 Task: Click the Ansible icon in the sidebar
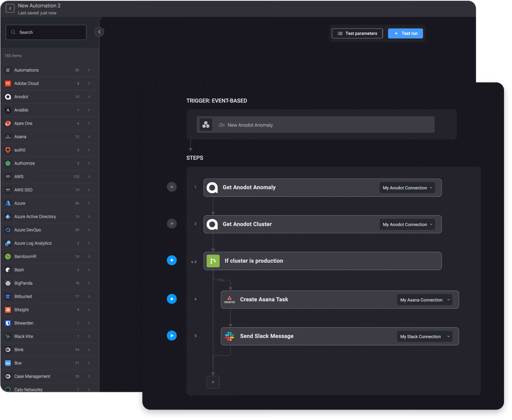click(x=8, y=110)
